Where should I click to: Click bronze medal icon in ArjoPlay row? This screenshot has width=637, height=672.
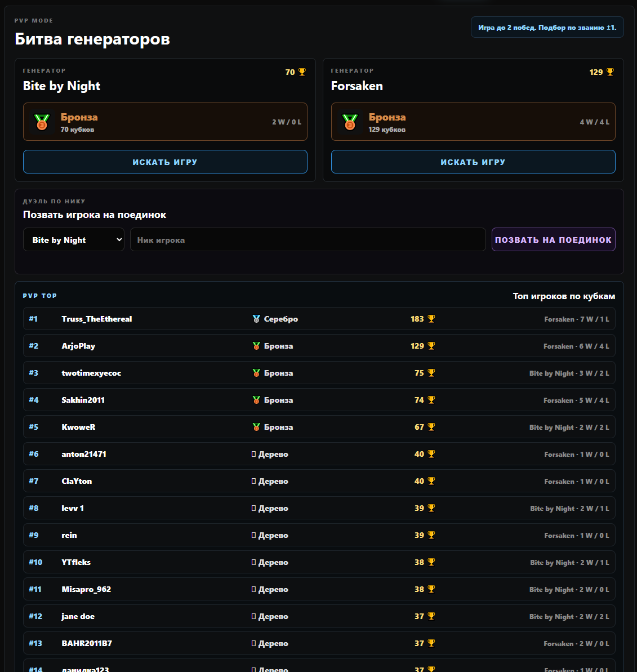coord(256,346)
